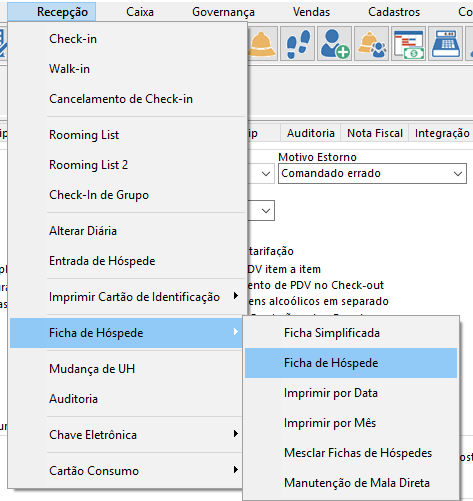Choose Ficha Simplificada in submenu
473x501 pixels.
351,333
